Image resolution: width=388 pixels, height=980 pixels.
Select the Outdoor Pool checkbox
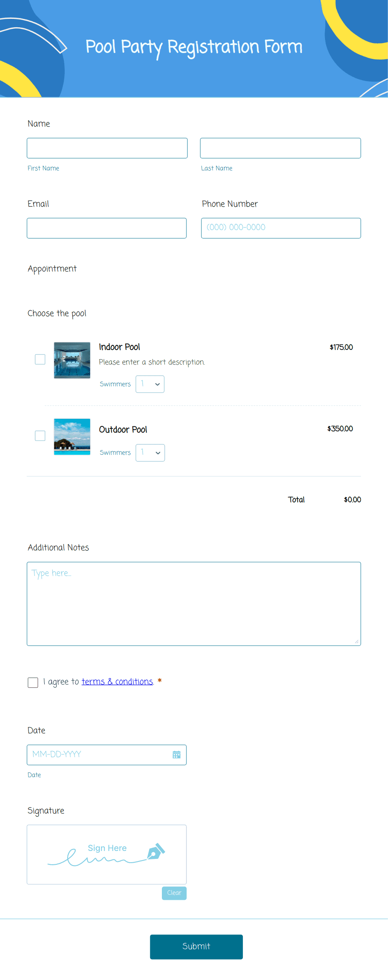[x=40, y=436]
